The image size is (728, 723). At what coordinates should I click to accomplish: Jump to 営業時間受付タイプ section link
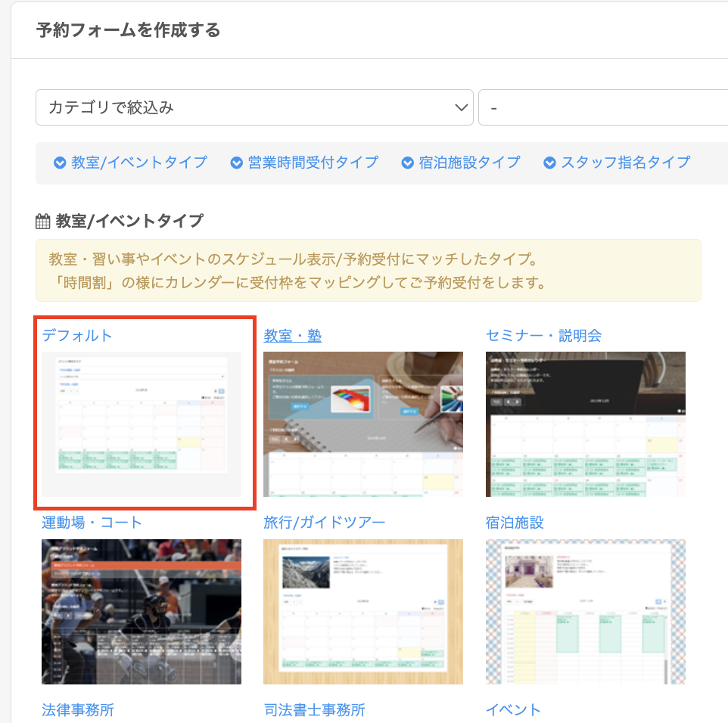coord(313,163)
